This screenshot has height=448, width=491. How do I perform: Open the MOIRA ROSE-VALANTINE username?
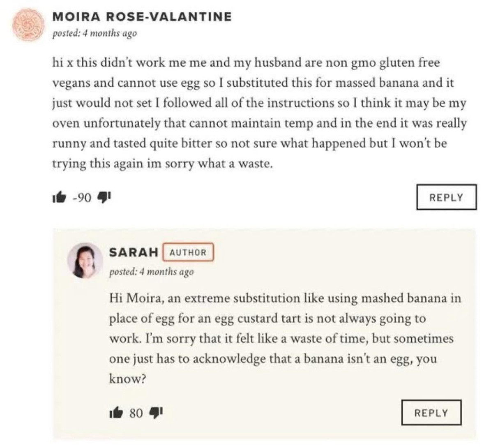[x=142, y=16]
